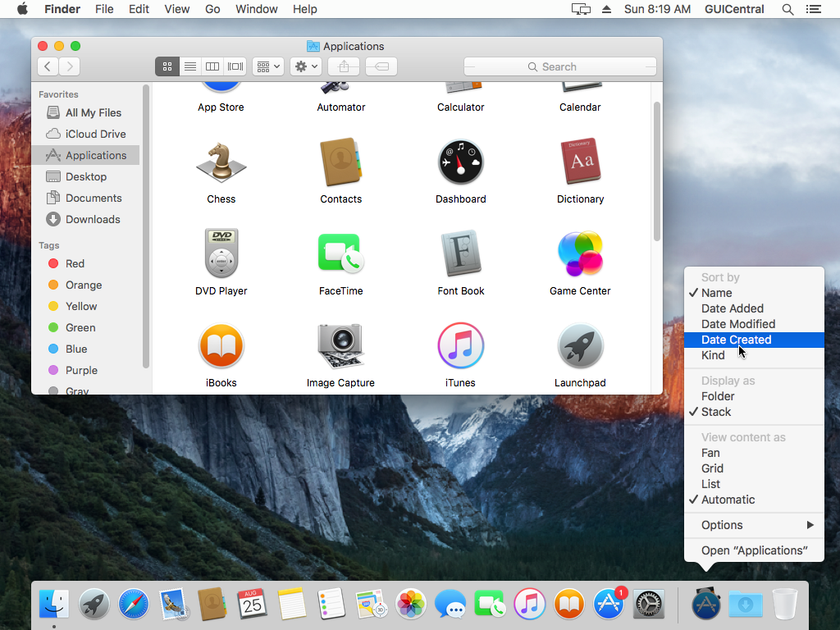Screen dimensions: 840x630
Task: Filter by the Green tag
Action: 85,328
